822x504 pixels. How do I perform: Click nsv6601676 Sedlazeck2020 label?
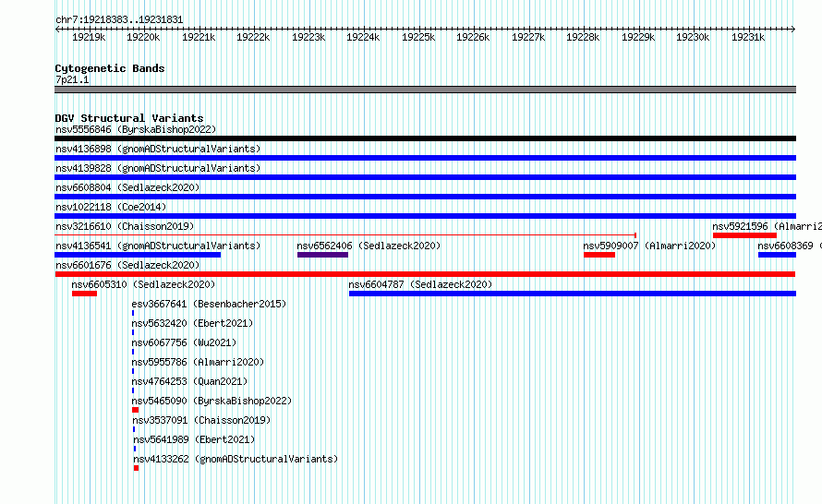(x=127, y=265)
